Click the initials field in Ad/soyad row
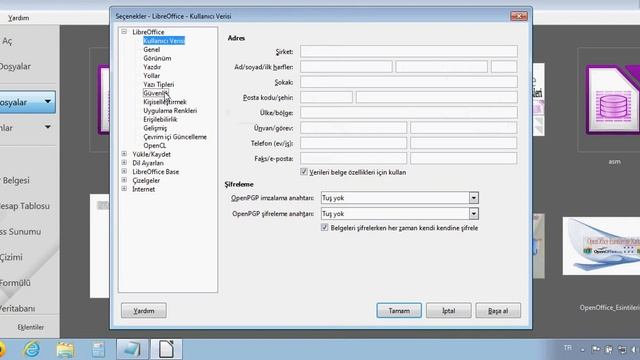The width and height of the screenshot is (640, 360). (x=504, y=67)
